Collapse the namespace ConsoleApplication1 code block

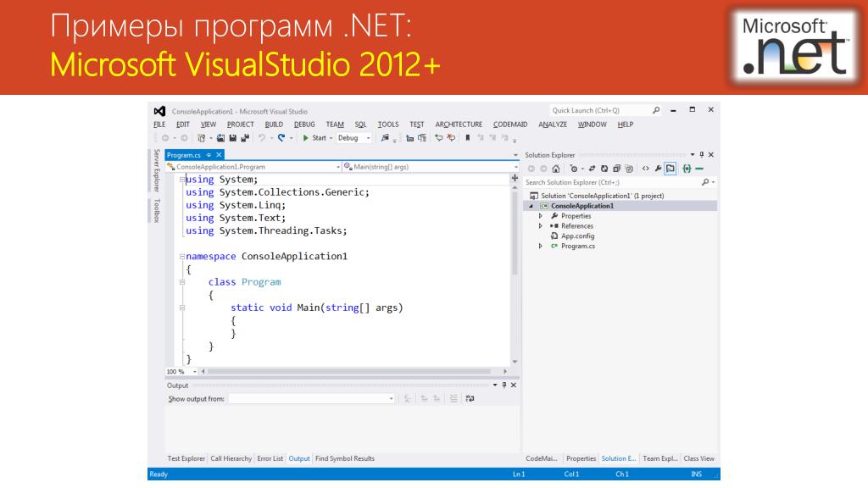(x=181, y=257)
